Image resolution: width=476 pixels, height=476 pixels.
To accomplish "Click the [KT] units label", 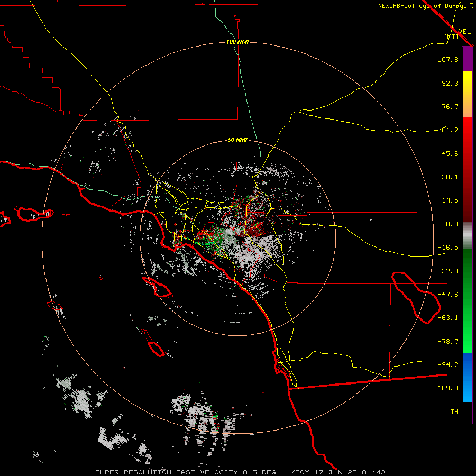I will [x=452, y=36].
